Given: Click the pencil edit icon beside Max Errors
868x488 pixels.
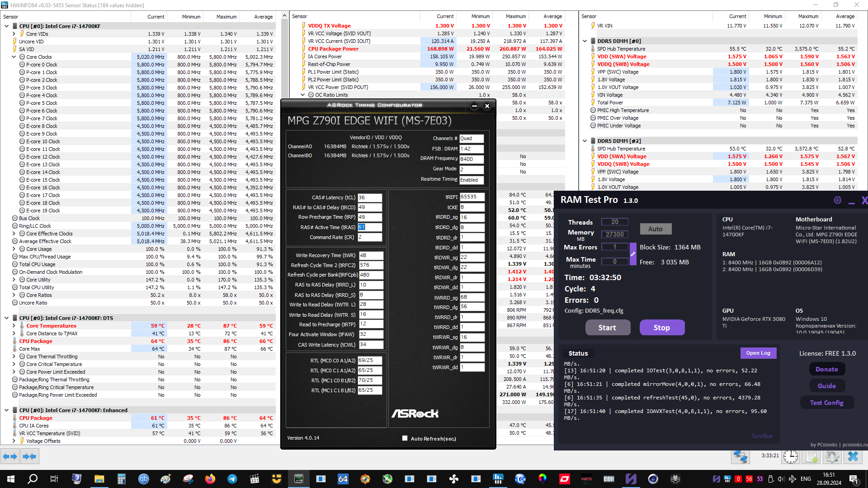Looking at the screenshot, I should point(633,254).
